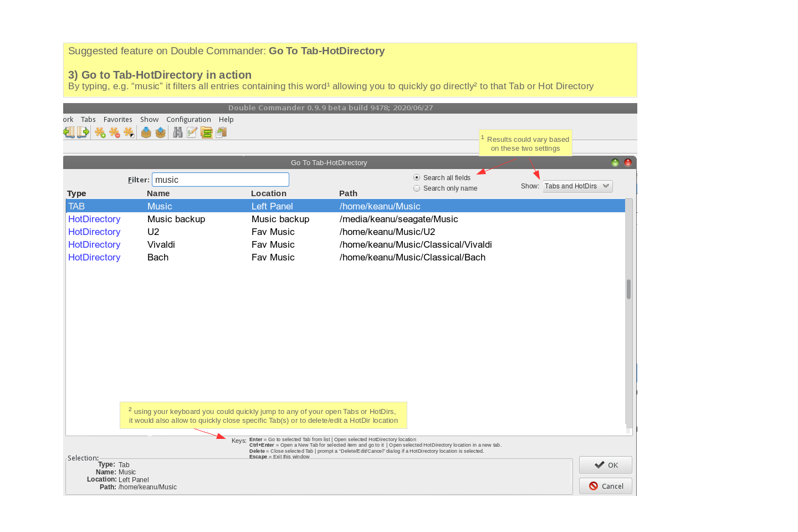The height and width of the screenshot is (532, 798).
Task: Open the Show Tabs and HotDirs dropdown
Action: [577, 186]
